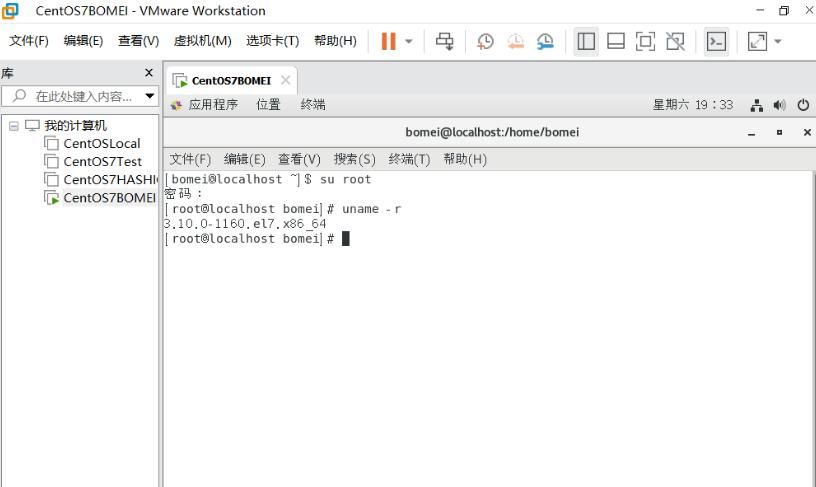Screen dimensions: 816x487
Task: Click the power icon in GNOME top bar
Action: (x=803, y=106)
